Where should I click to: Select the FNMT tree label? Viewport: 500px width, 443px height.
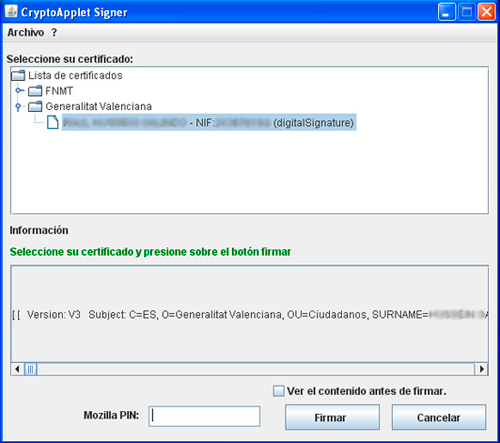59,91
